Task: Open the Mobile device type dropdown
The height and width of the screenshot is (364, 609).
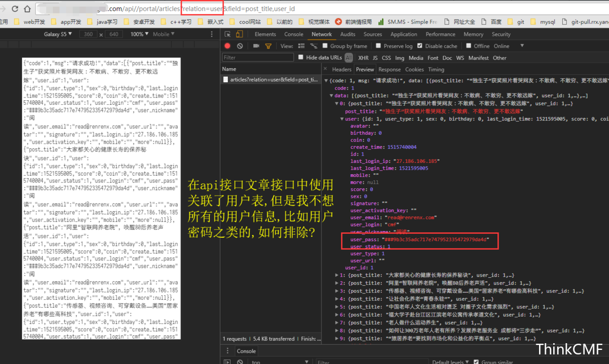Action: click(x=164, y=34)
